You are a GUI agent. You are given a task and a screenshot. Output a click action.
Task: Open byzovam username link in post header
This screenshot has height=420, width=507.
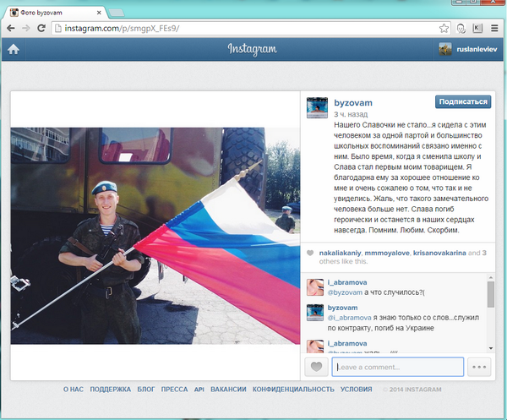pos(353,103)
